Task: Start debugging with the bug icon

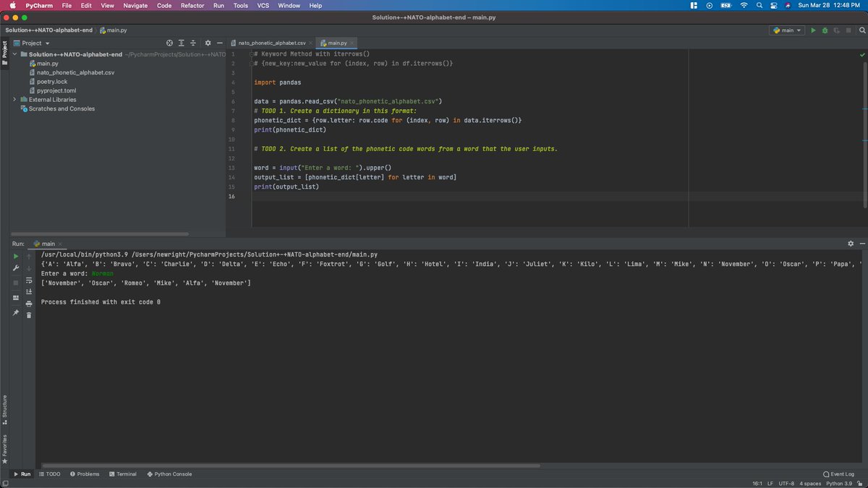Action: (823, 30)
